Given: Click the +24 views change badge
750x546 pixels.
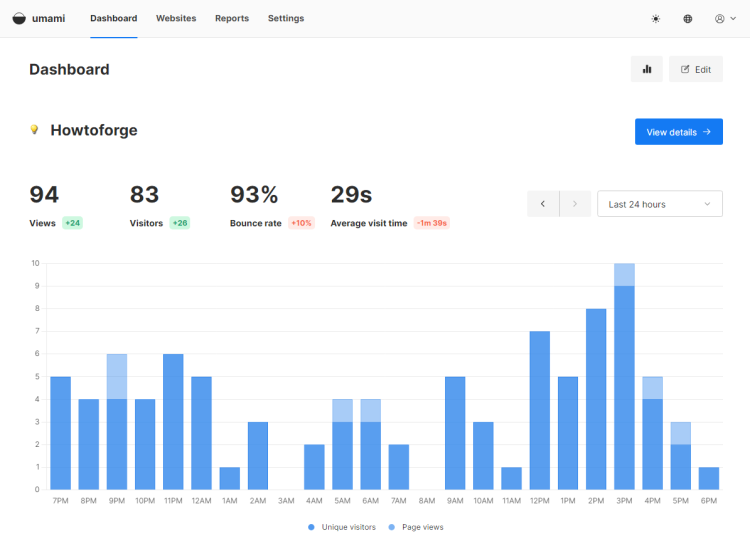Looking at the screenshot, I should click(72, 223).
